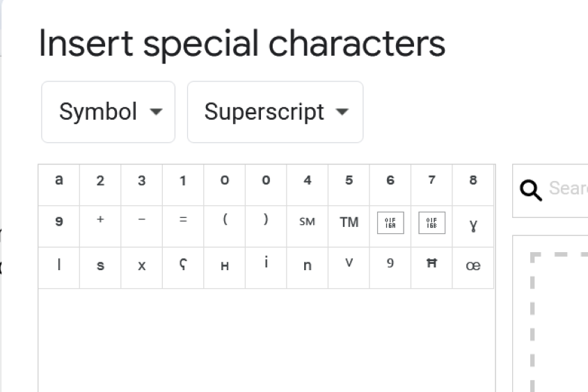The height and width of the screenshot is (392, 588).
Task: Insert the superscript letter a
Action: (x=58, y=180)
